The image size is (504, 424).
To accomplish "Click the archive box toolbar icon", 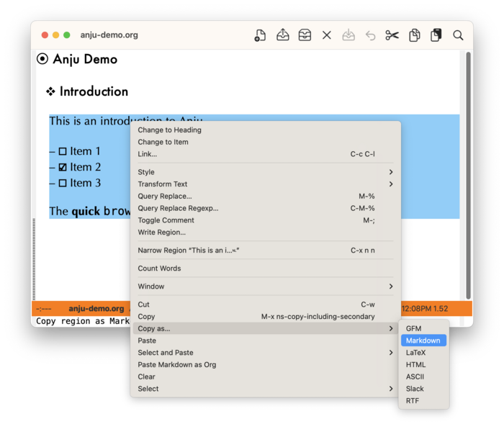I will [x=305, y=35].
